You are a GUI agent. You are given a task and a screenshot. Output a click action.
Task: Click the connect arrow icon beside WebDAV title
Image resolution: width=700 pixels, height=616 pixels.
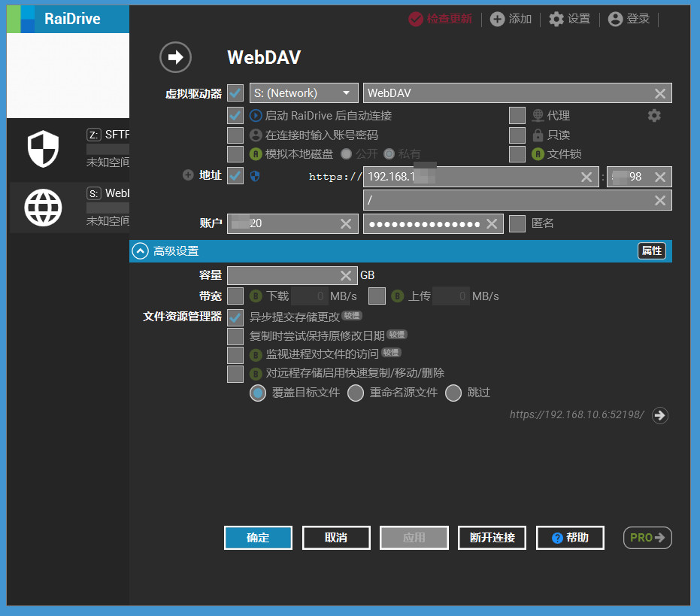click(x=175, y=57)
